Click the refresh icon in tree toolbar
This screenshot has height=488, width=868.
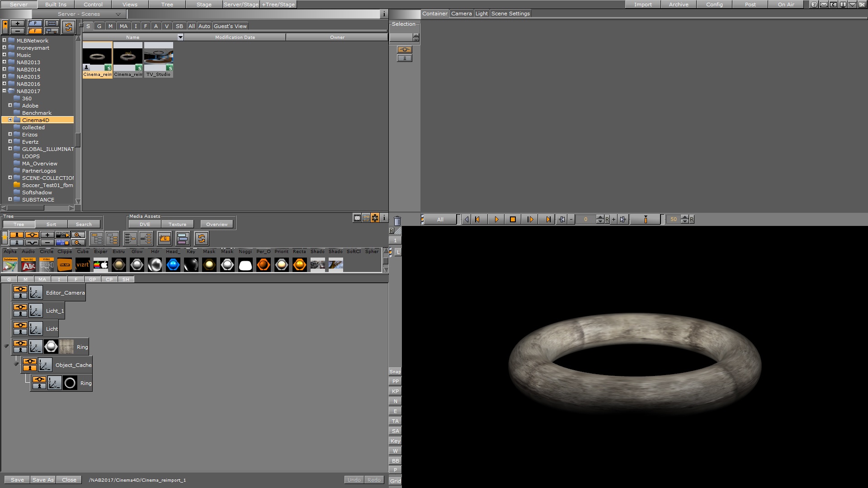pyautogui.click(x=201, y=238)
